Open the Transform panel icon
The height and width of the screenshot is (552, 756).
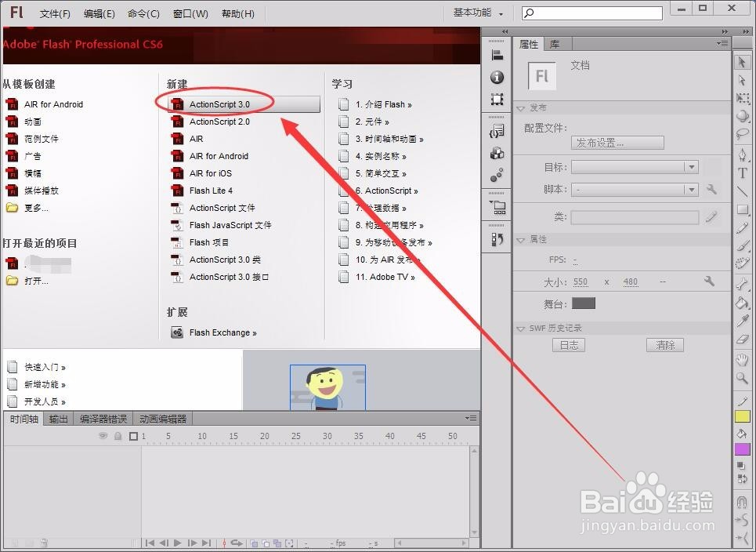pos(497,100)
